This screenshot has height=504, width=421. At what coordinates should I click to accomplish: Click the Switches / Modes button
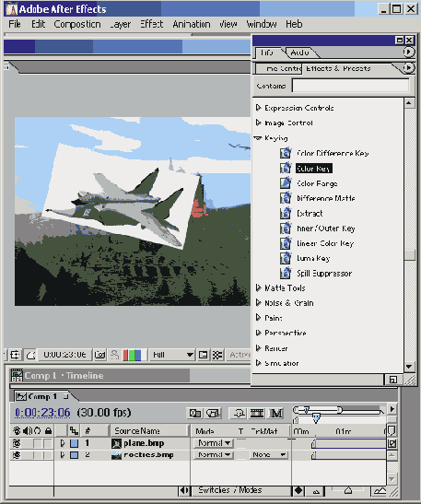[230, 490]
